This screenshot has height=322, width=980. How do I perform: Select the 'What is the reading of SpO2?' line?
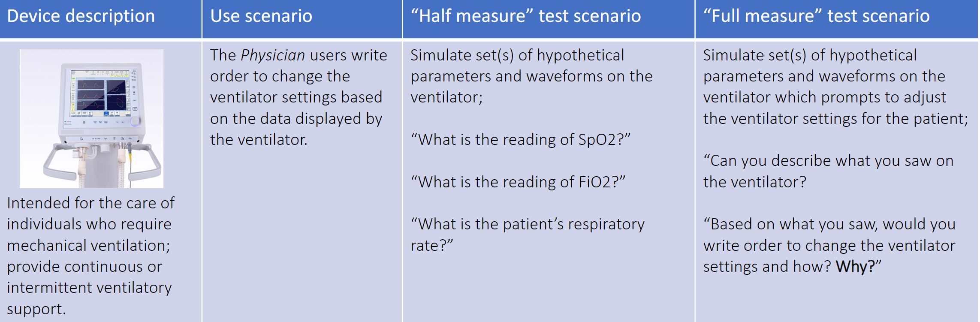pyautogui.click(x=520, y=140)
